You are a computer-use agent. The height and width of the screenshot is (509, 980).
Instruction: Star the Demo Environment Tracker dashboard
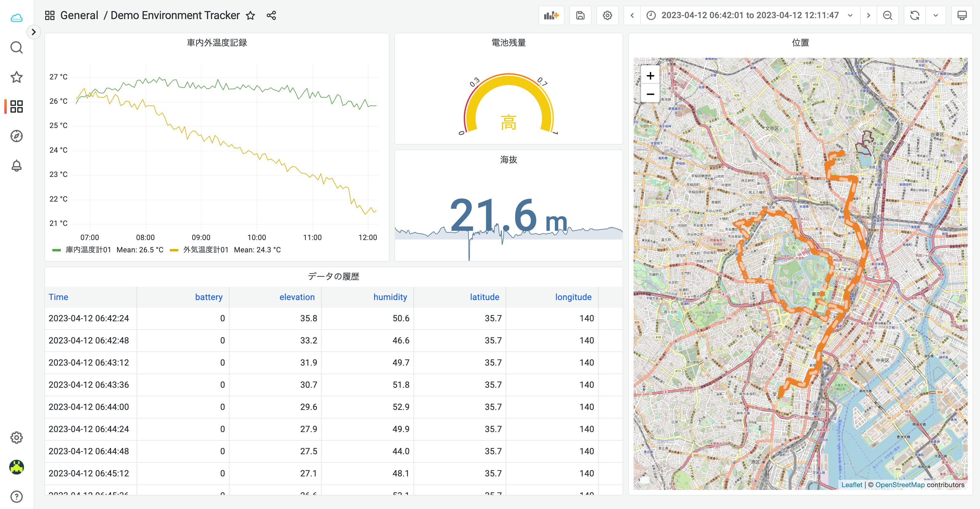[x=250, y=16]
